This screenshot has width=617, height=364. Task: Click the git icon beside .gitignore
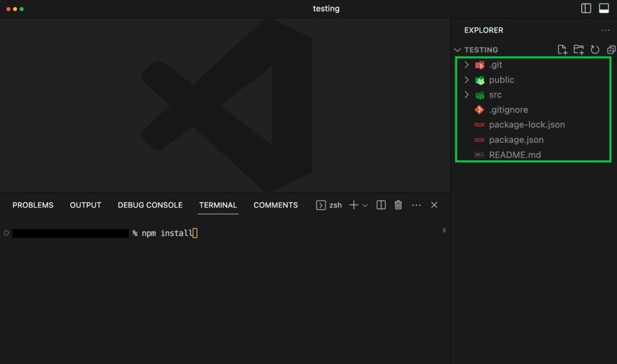coord(479,110)
